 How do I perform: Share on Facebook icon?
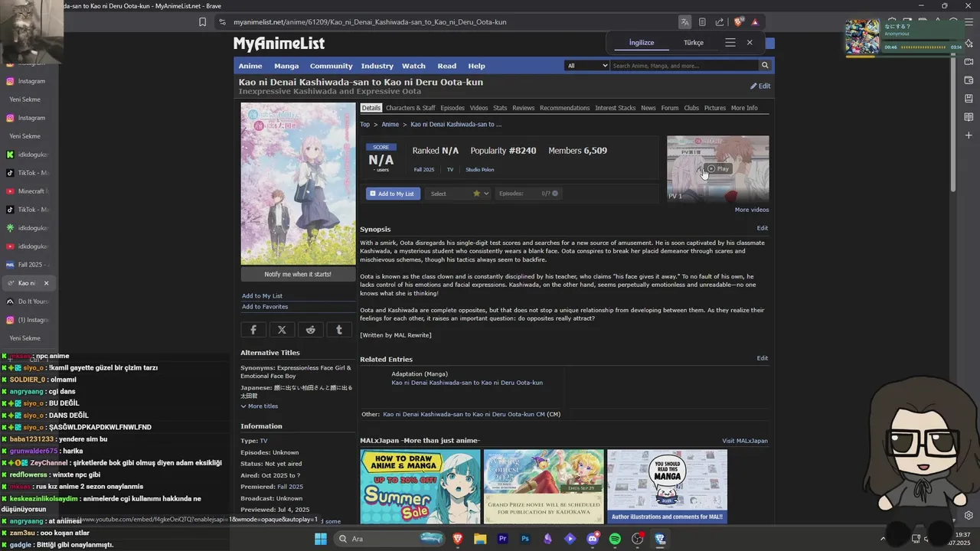tap(253, 330)
